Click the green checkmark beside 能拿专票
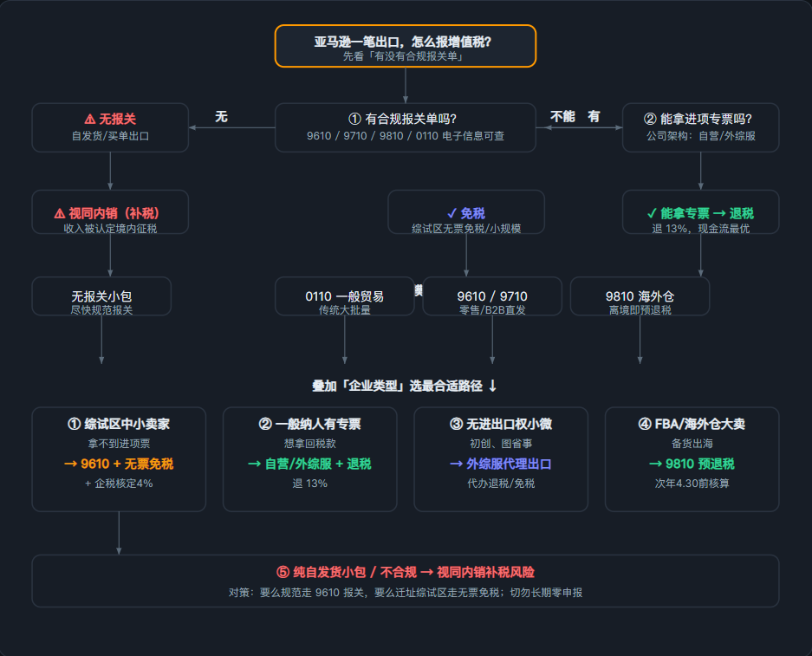812x656 pixels. (652, 213)
